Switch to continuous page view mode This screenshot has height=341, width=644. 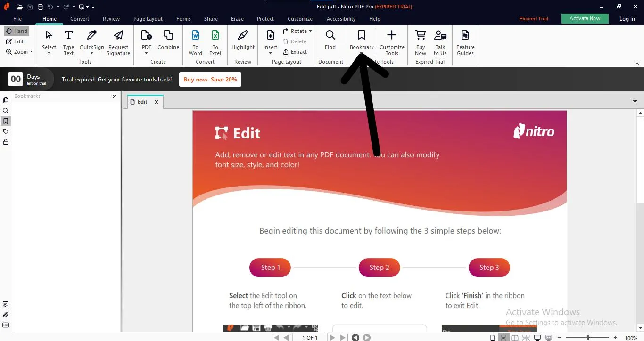pos(503,337)
